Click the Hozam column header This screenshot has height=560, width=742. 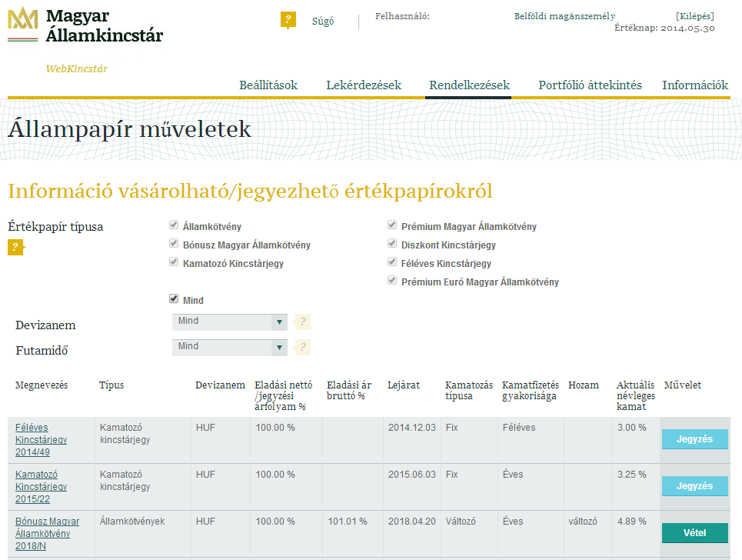pos(584,385)
